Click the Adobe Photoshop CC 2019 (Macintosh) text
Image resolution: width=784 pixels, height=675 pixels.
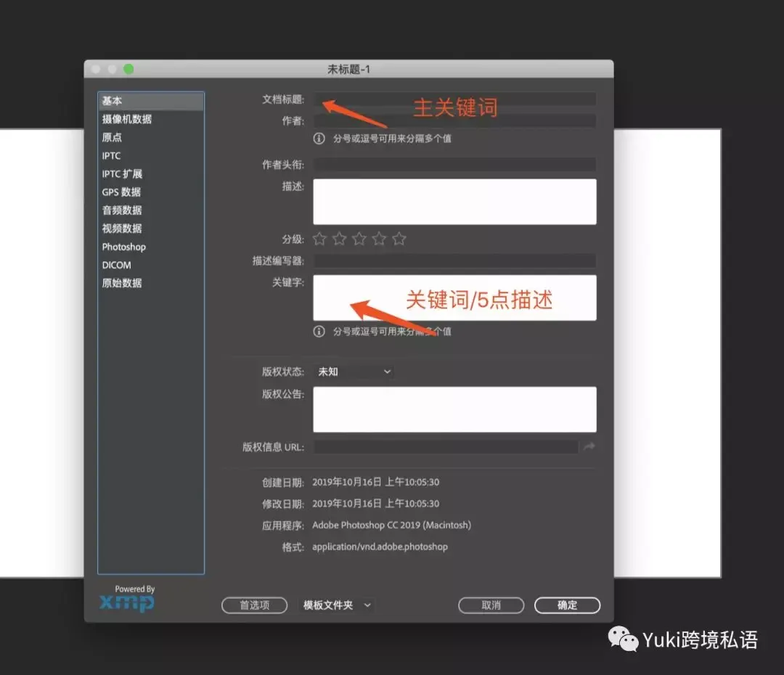pyautogui.click(x=391, y=525)
